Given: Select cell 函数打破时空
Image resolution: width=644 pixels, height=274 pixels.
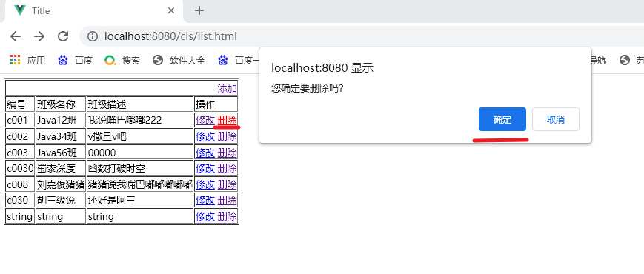Looking at the screenshot, I should (139, 168).
